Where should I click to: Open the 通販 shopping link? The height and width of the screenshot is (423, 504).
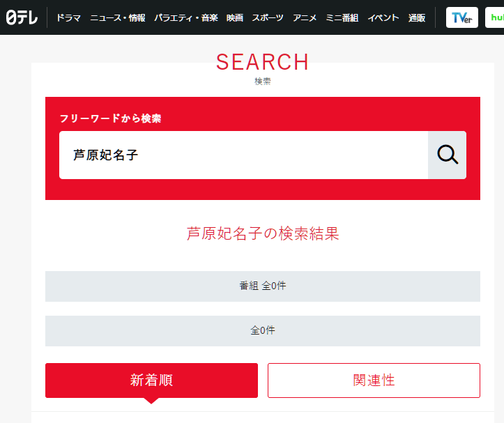coord(417,17)
